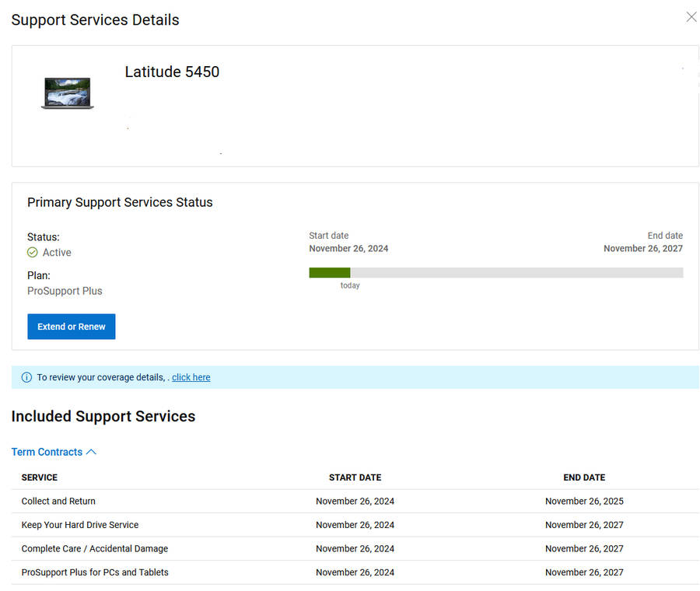Select ProSupport Plus for PCs and Tablets
Screen dimensions: 700x591
[95, 572]
